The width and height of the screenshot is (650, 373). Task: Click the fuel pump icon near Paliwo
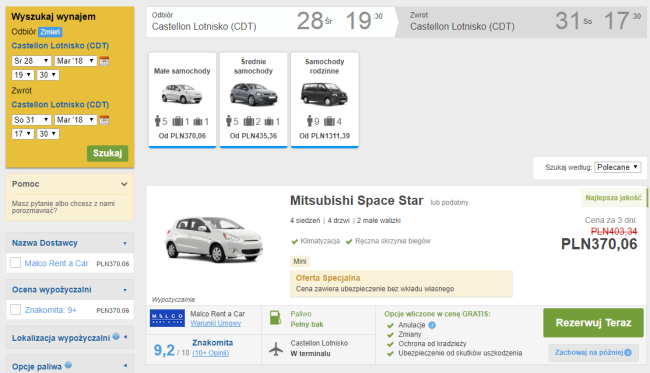[x=275, y=318]
